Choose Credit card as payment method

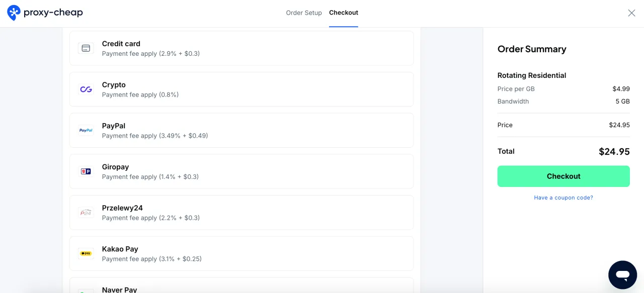pos(242,48)
